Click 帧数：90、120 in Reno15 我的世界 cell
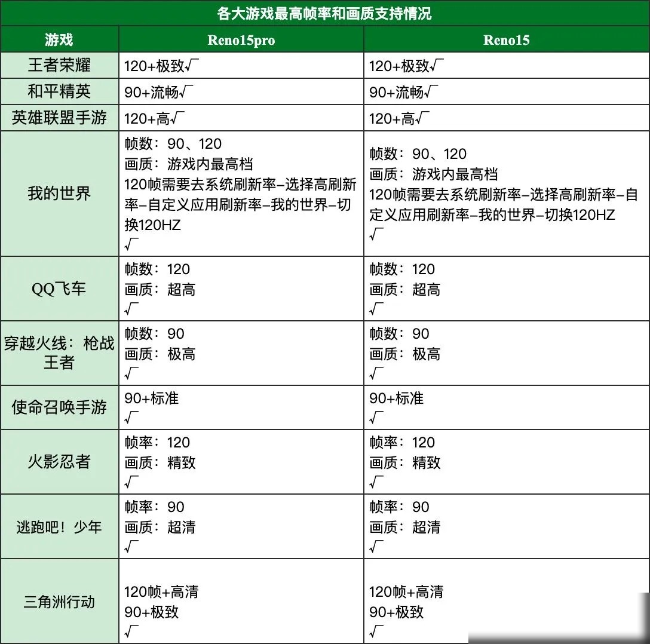The height and width of the screenshot is (644, 650). pos(418,154)
